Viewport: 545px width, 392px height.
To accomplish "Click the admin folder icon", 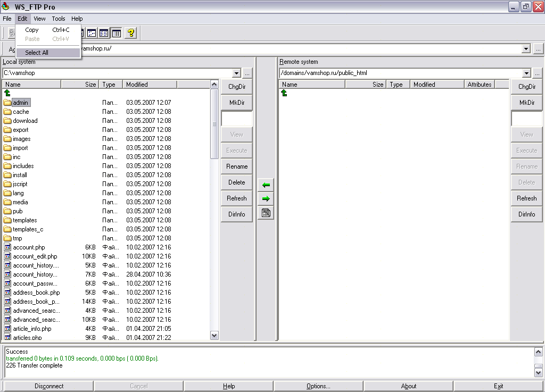I will coord(7,103).
